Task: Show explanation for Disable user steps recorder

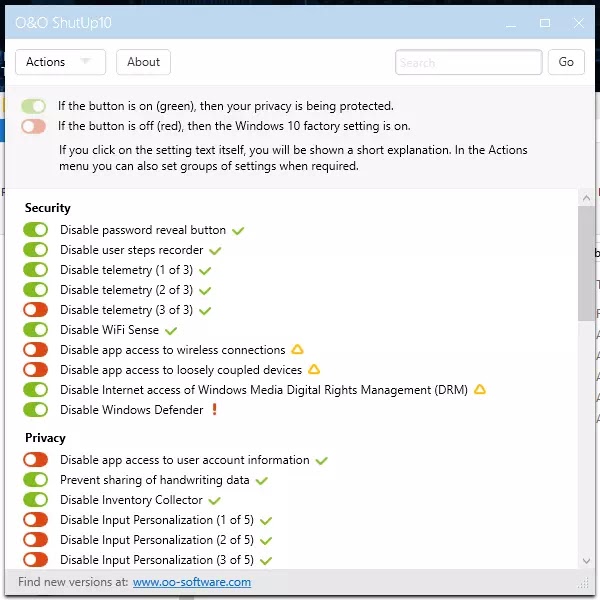Action: tap(132, 250)
